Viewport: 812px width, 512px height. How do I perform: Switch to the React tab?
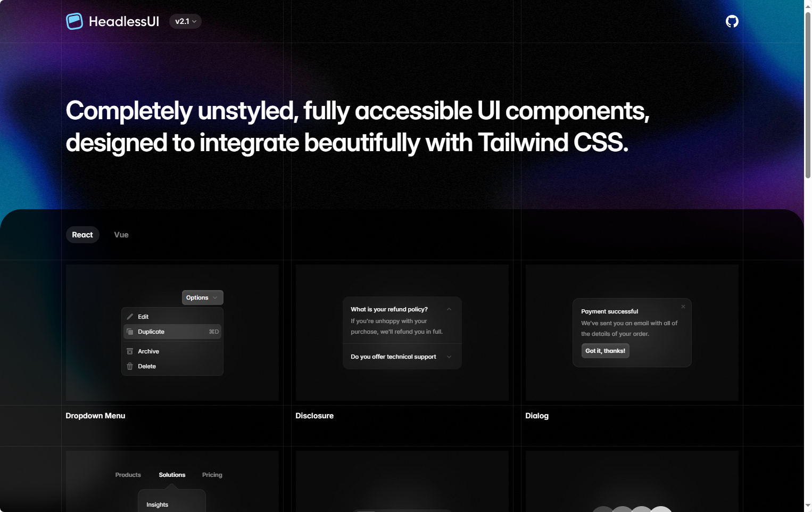pyautogui.click(x=82, y=235)
